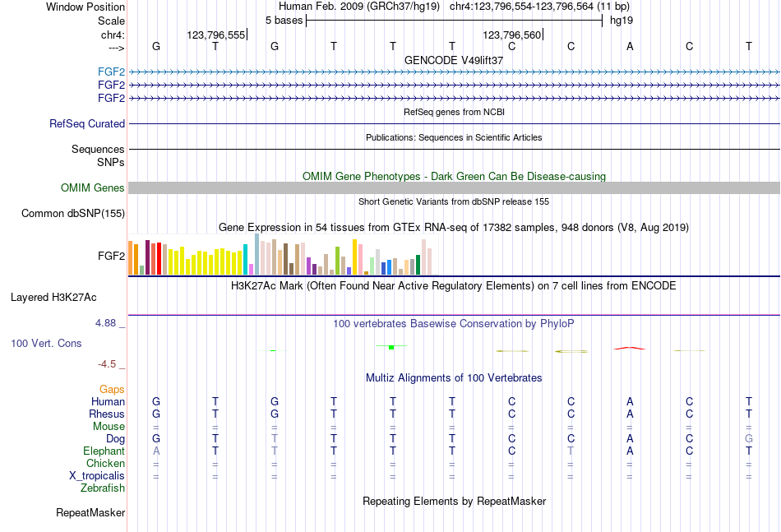Click the 5 bases scale bar
Viewport: 781px width, 532px height.
(455, 21)
